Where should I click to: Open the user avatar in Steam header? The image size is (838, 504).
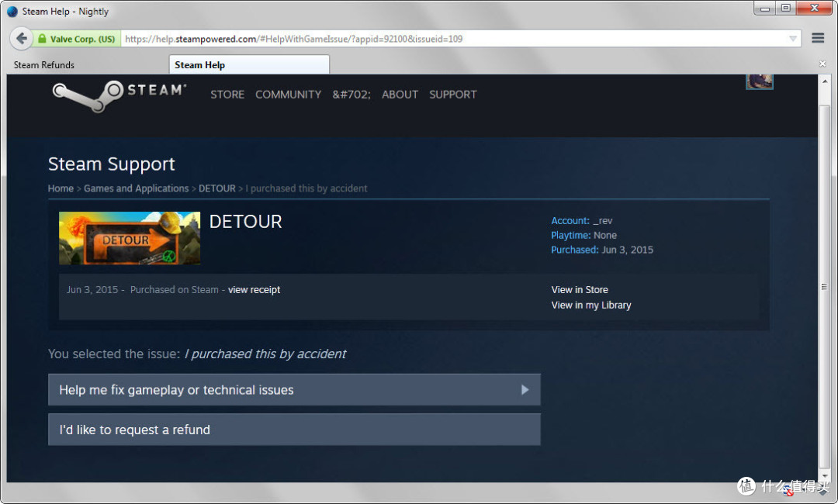click(x=760, y=81)
